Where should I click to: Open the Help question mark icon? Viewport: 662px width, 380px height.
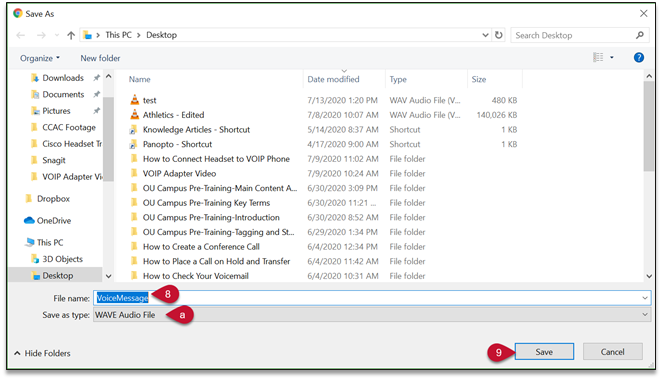tap(639, 57)
